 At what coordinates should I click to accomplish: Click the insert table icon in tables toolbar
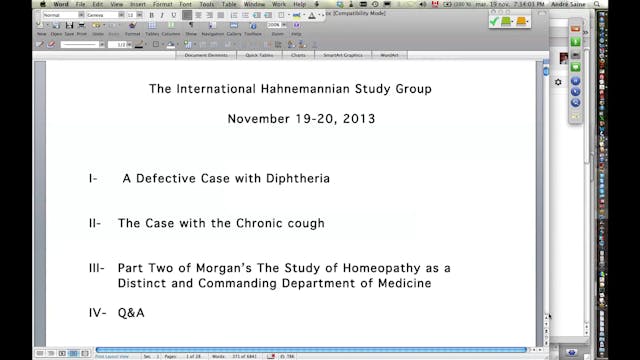187,44
